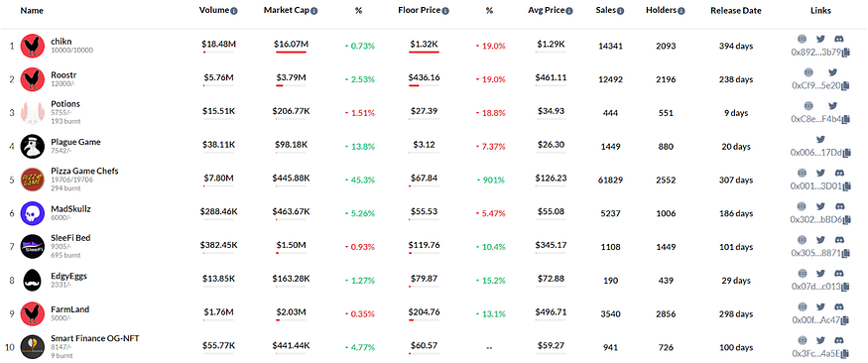
Task: Click the Sales info icon
Action: click(x=621, y=11)
